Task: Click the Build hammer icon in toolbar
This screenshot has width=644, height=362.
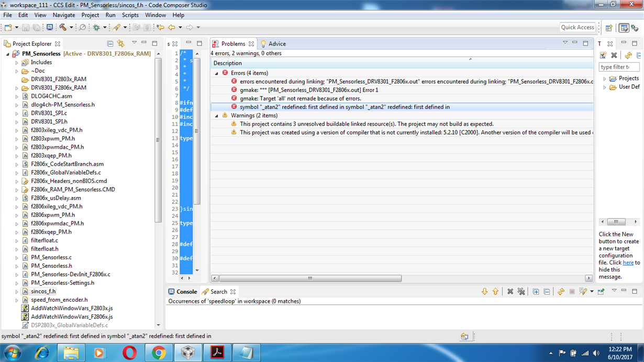Action: point(63,27)
